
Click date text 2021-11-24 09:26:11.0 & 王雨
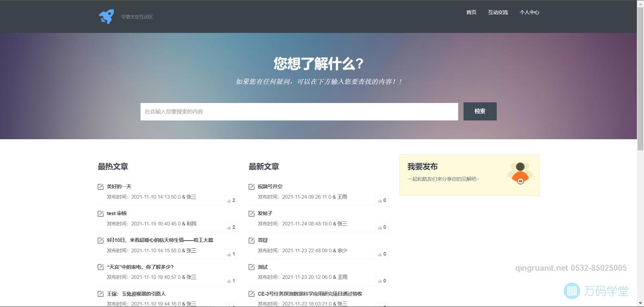pos(315,197)
